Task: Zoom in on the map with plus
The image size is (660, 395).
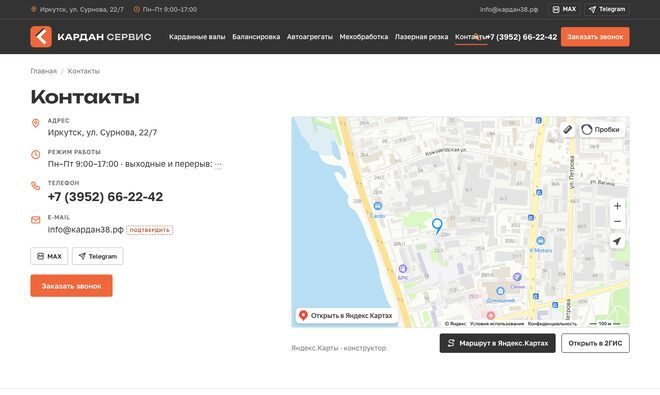Action: 617,206
